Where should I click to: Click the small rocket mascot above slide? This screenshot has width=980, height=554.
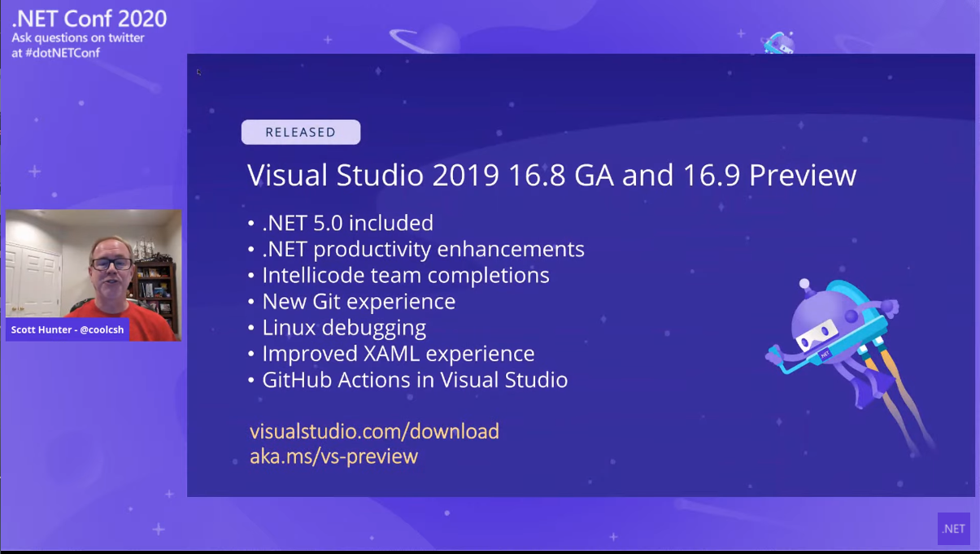(777, 42)
